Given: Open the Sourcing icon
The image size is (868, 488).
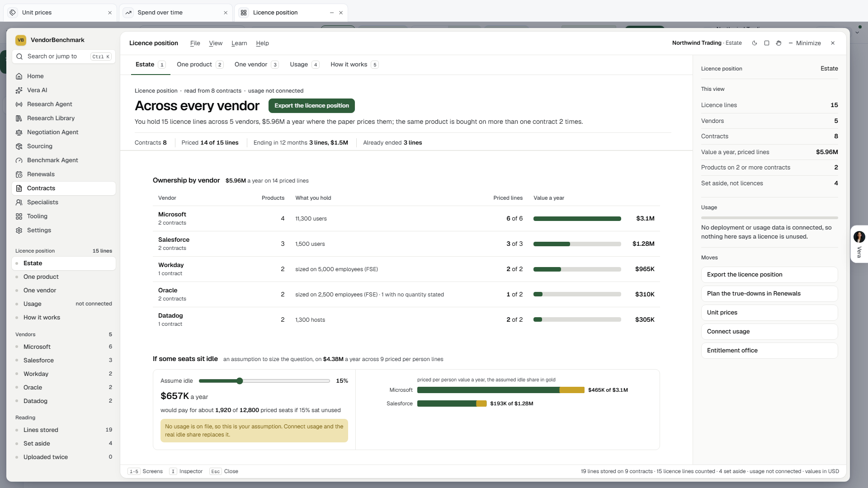Looking at the screenshot, I should pyautogui.click(x=19, y=146).
